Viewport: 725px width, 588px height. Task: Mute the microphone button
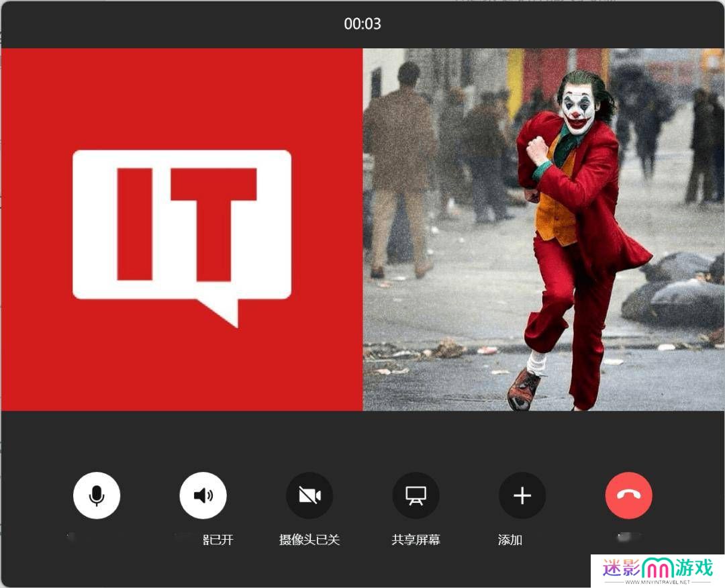[x=97, y=495]
